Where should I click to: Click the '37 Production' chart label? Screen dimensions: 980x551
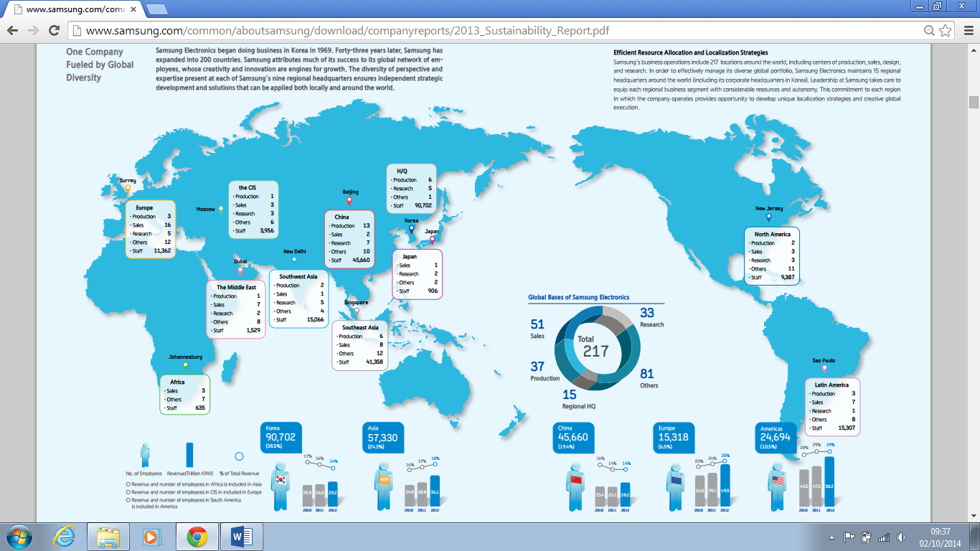point(545,371)
